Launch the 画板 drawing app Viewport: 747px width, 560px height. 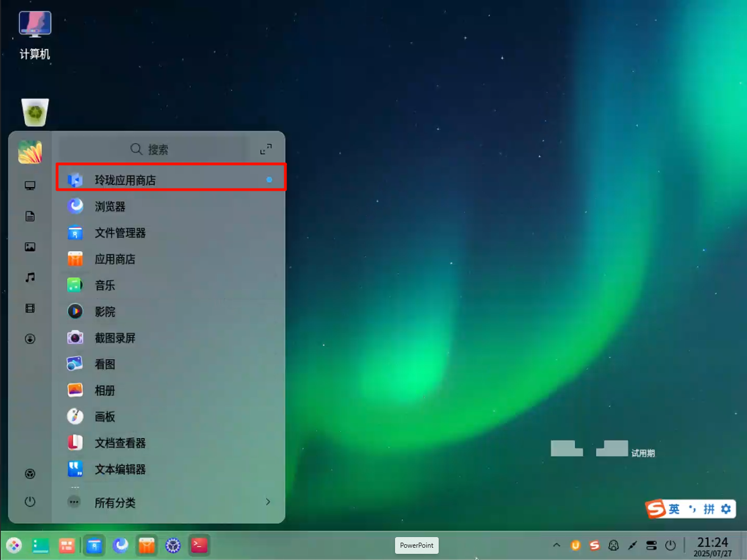tap(105, 416)
